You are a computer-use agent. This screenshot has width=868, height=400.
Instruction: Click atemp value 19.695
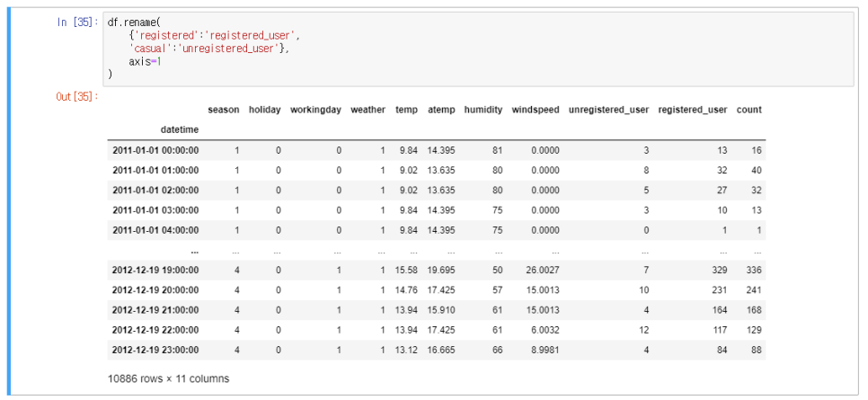tap(441, 270)
